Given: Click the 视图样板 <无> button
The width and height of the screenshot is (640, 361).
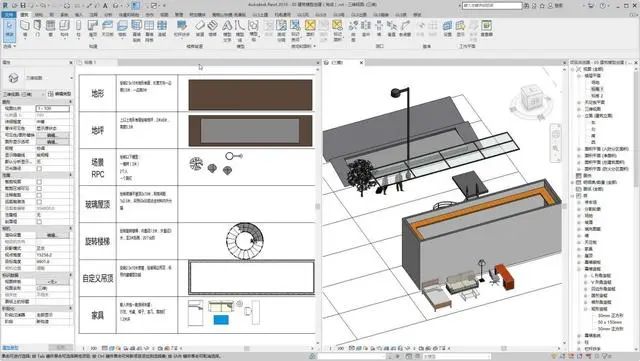Looking at the screenshot, I should [x=52, y=282].
